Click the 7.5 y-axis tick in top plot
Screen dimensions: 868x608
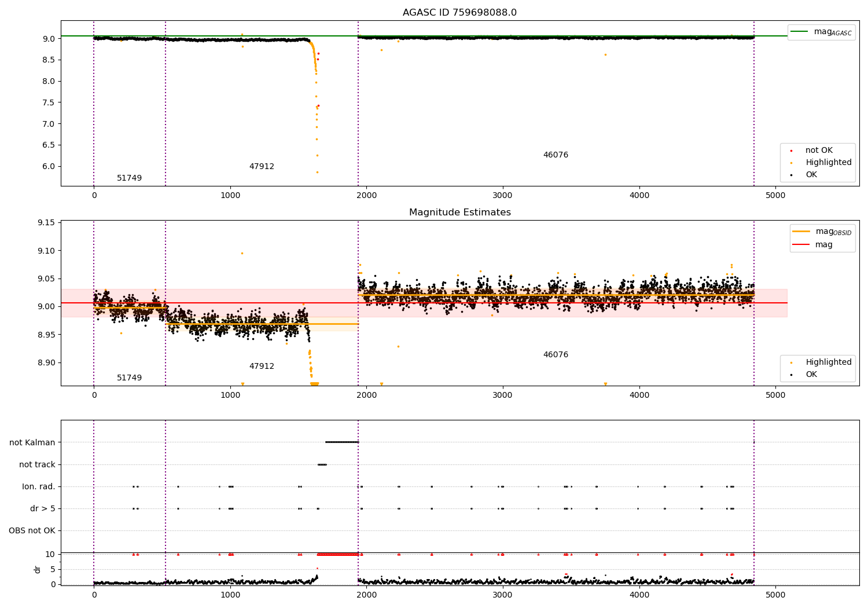click(49, 103)
